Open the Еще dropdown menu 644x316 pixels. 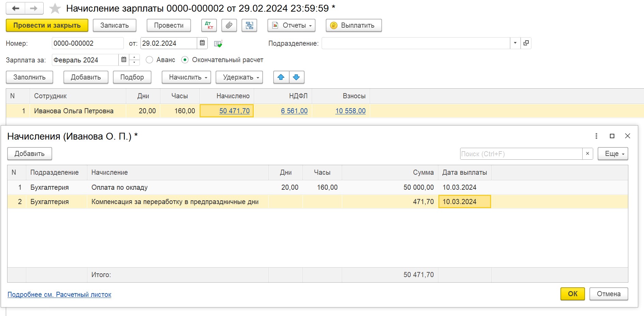coord(613,154)
